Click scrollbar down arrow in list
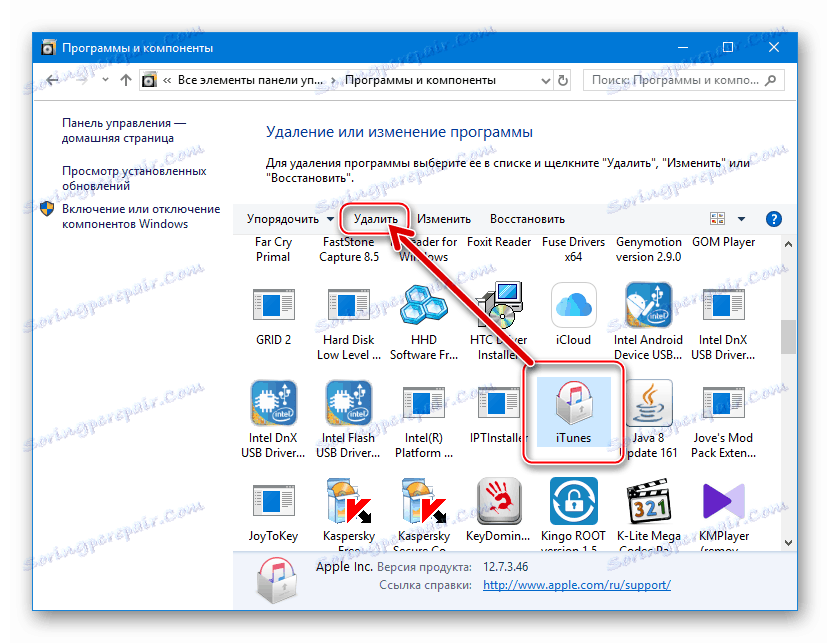This screenshot has height=643, width=830. click(x=788, y=542)
